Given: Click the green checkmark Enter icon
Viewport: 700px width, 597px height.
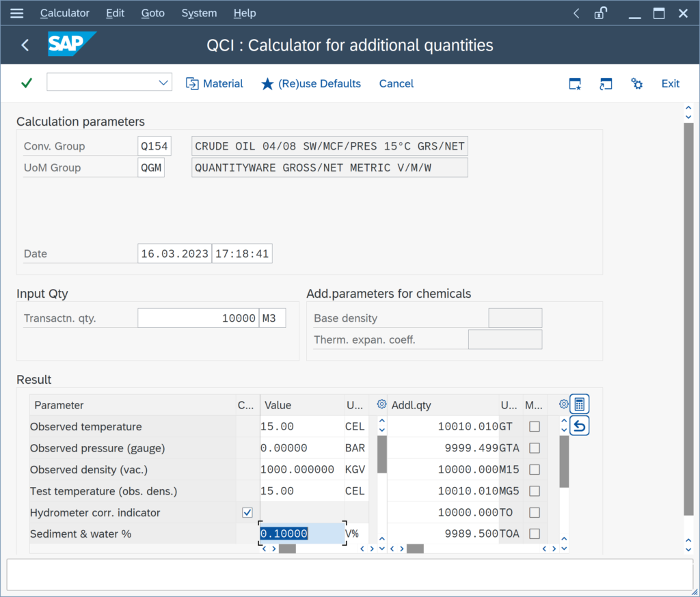Looking at the screenshot, I should pyautogui.click(x=27, y=83).
